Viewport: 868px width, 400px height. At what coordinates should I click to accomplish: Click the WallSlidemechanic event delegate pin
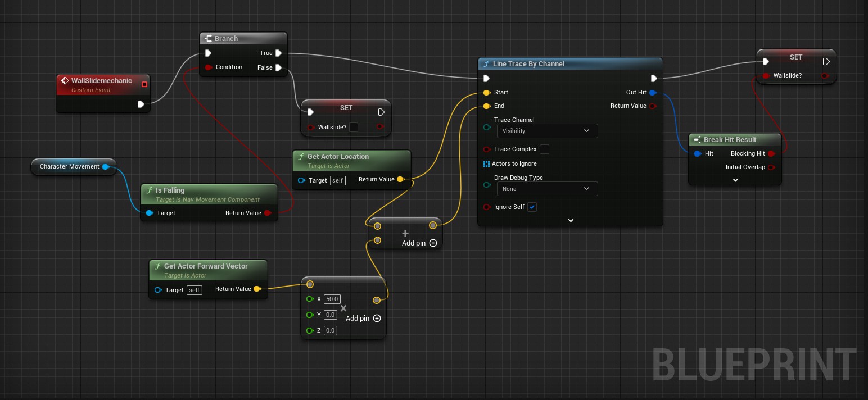point(144,84)
